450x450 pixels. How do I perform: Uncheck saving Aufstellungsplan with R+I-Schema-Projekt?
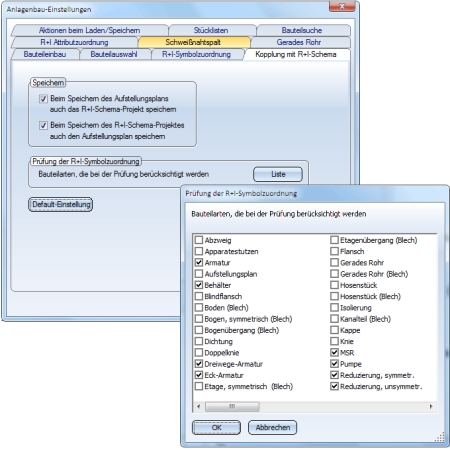point(43,125)
